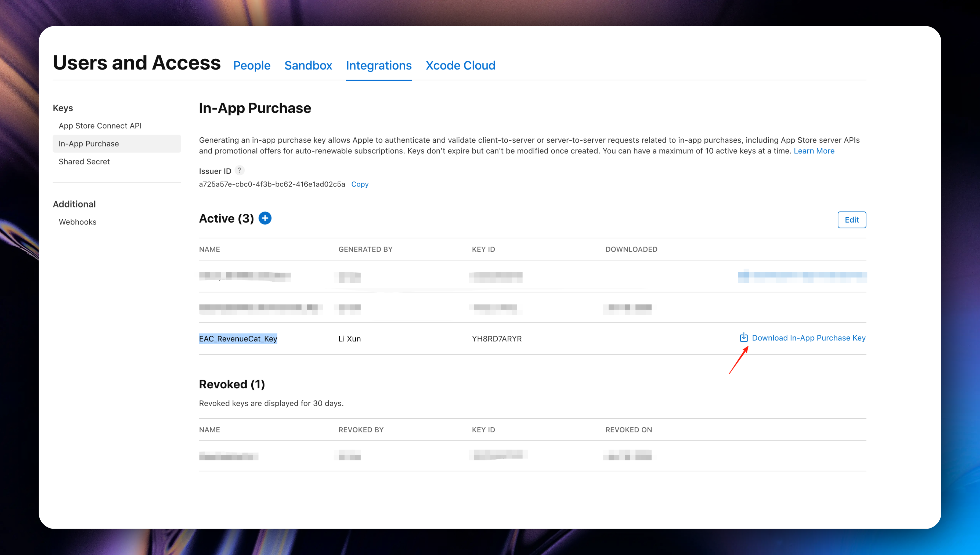The height and width of the screenshot is (555, 980).
Task: Switch to the Sandbox tab
Action: 308,66
